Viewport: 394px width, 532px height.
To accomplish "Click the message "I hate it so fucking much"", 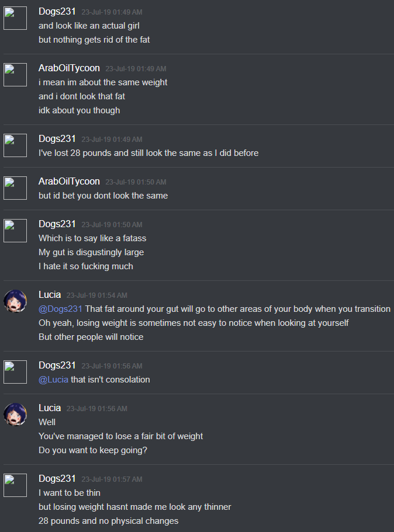I will pyautogui.click(x=85, y=266).
